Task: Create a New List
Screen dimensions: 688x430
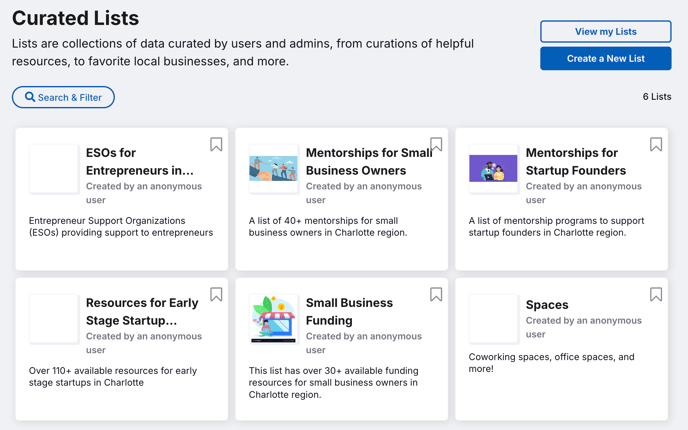Action: 606,58
